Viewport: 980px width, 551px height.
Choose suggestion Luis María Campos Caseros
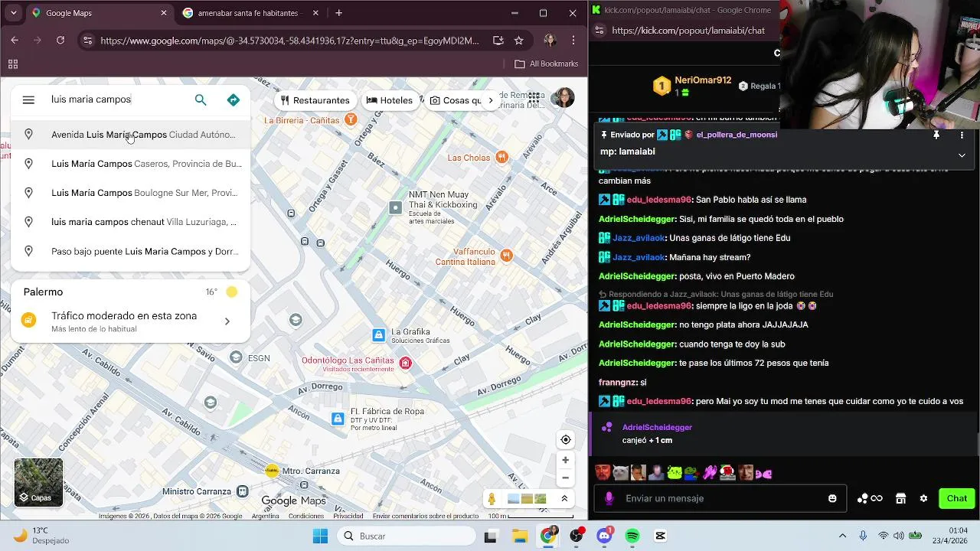click(x=130, y=164)
